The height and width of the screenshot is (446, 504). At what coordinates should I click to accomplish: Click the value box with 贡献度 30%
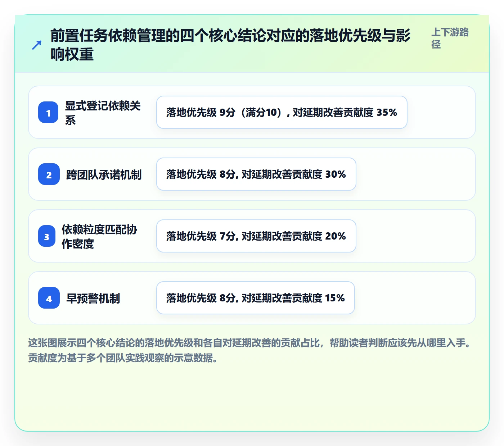(256, 174)
